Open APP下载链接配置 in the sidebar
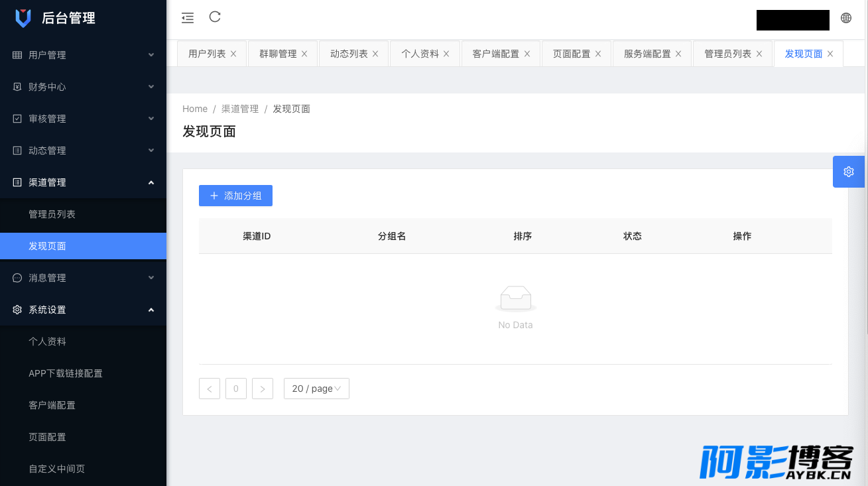 66,373
